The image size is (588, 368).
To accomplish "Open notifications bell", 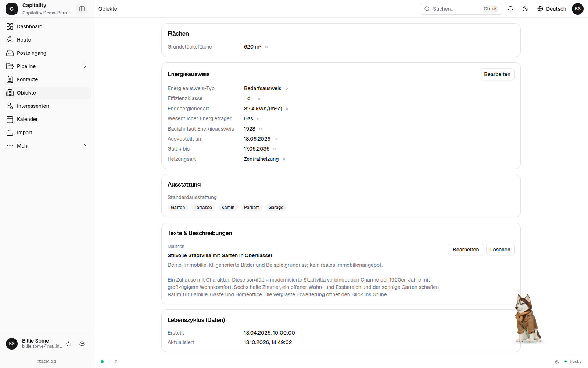I will point(510,9).
